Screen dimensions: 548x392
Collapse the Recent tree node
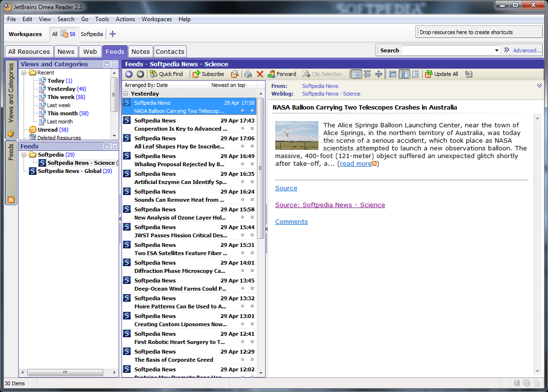24,73
